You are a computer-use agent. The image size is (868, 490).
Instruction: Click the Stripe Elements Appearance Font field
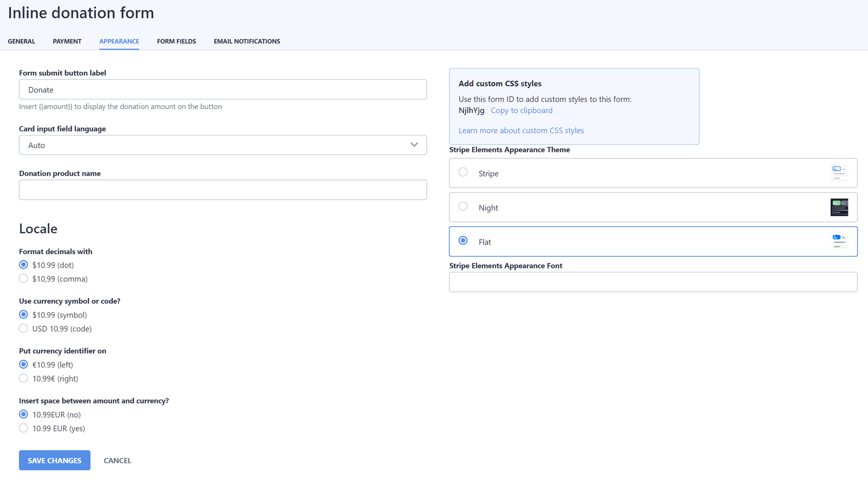[x=653, y=282]
